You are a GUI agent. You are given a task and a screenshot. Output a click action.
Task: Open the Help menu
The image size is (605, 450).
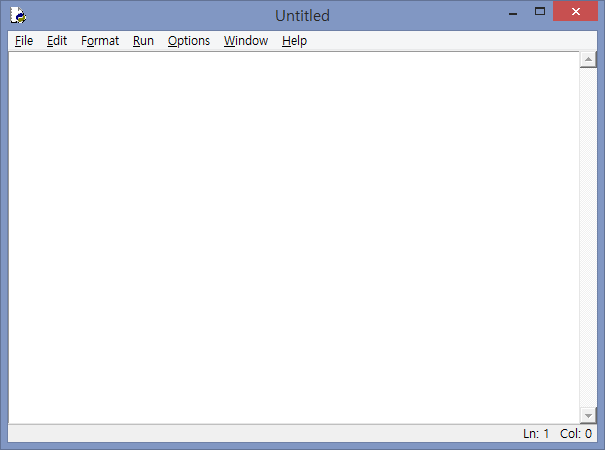294,41
